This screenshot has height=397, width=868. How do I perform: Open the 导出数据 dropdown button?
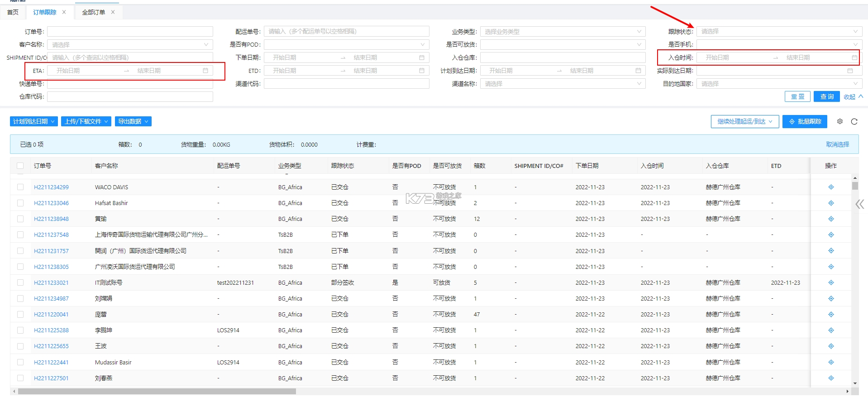[133, 121]
